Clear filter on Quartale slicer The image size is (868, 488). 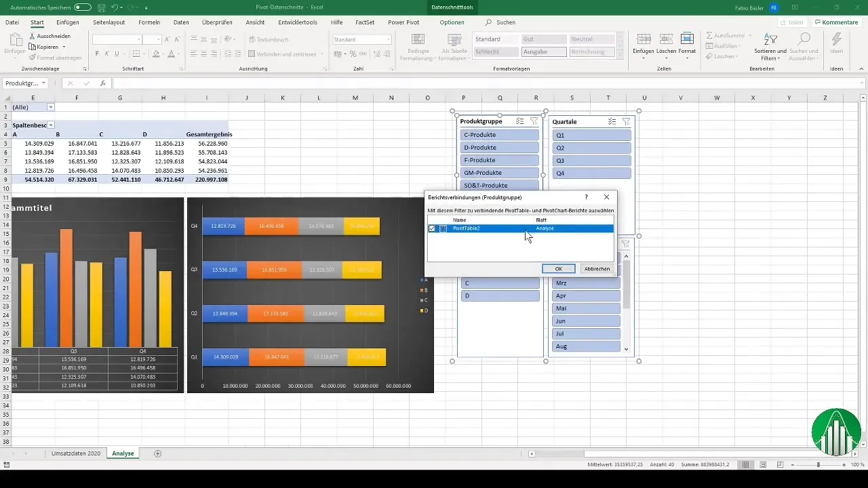(x=626, y=121)
